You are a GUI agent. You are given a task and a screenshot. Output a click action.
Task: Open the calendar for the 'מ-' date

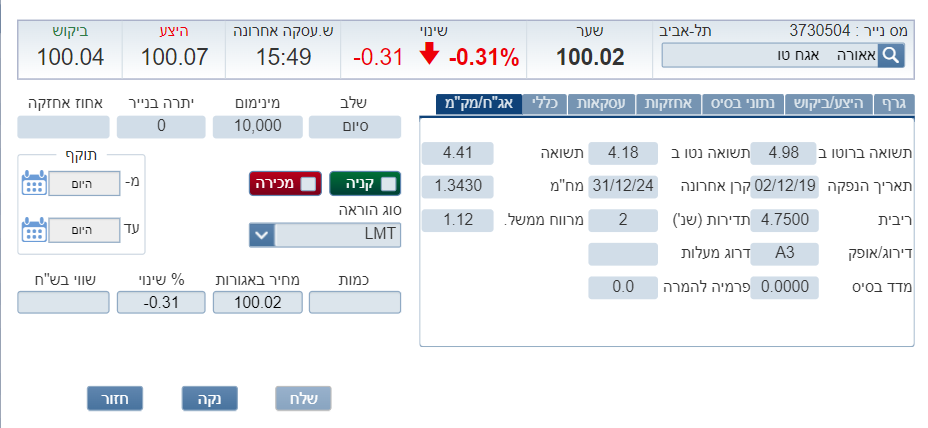tap(35, 183)
